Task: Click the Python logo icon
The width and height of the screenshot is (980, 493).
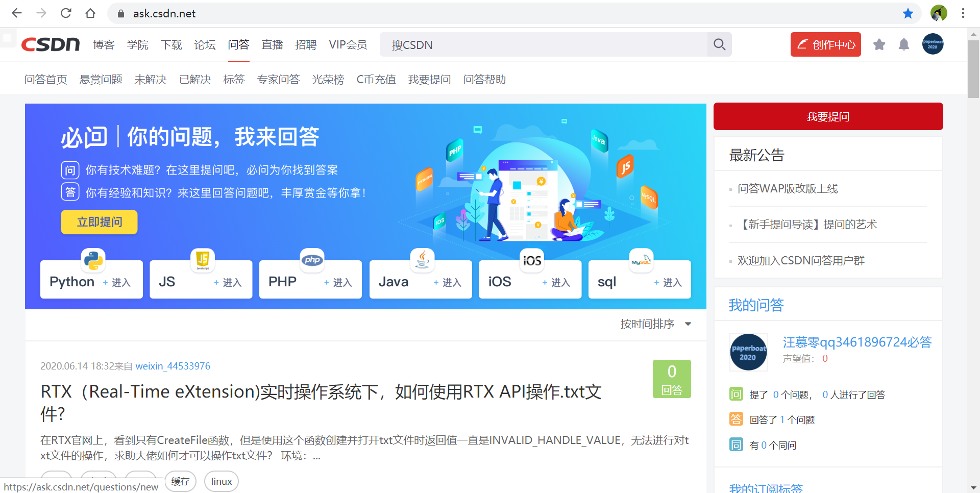Action: coord(93,260)
